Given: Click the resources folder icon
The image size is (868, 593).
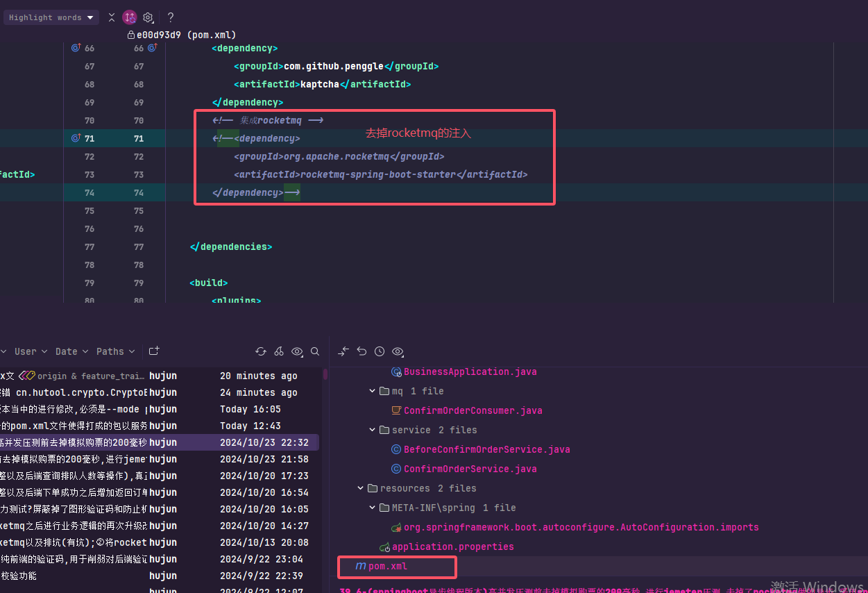Looking at the screenshot, I should [373, 488].
